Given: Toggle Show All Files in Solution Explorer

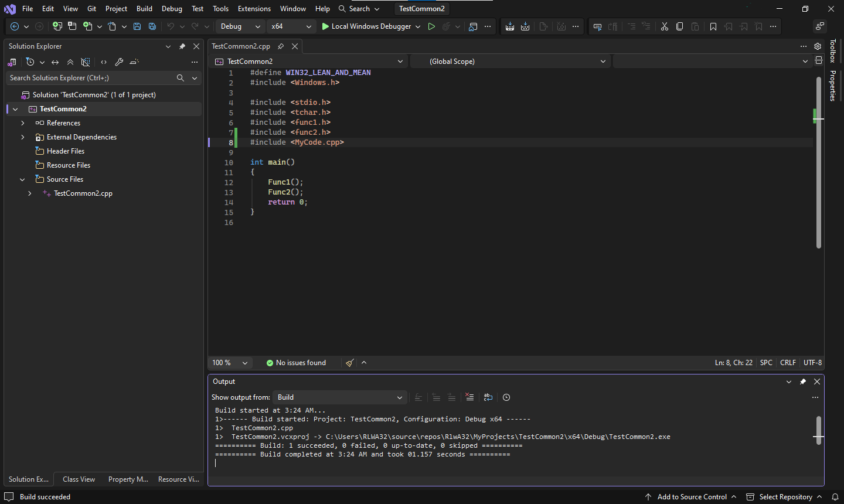Looking at the screenshot, I should [x=86, y=62].
